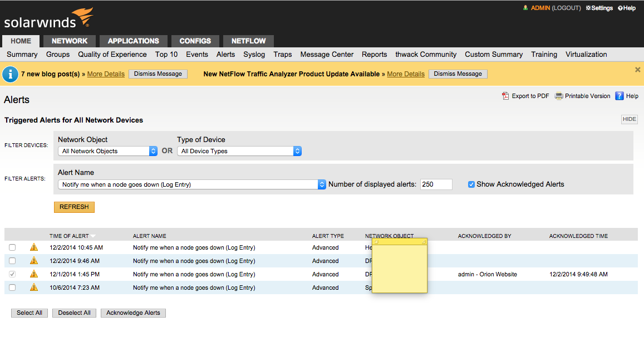Click warning icon for 12/2/2014 9:46 AM alert
This screenshot has height=341, width=644.
click(34, 260)
